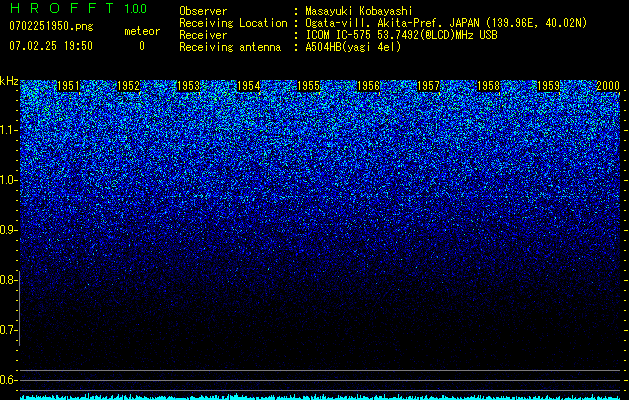Click the 1.0 kHz axis label
Screen dimensions: 629x400
click(x=8, y=180)
